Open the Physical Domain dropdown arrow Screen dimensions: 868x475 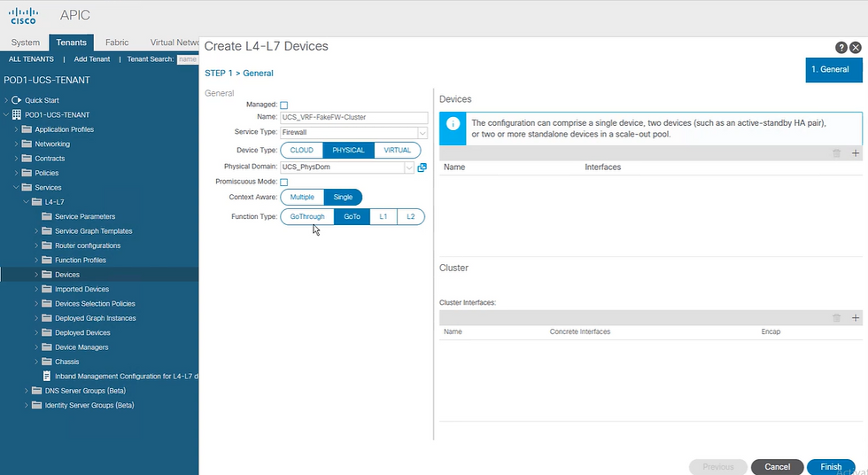click(409, 167)
